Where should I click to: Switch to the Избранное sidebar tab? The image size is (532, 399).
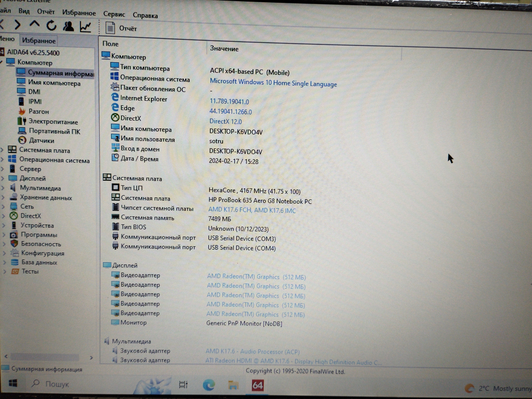(x=39, y=41)
